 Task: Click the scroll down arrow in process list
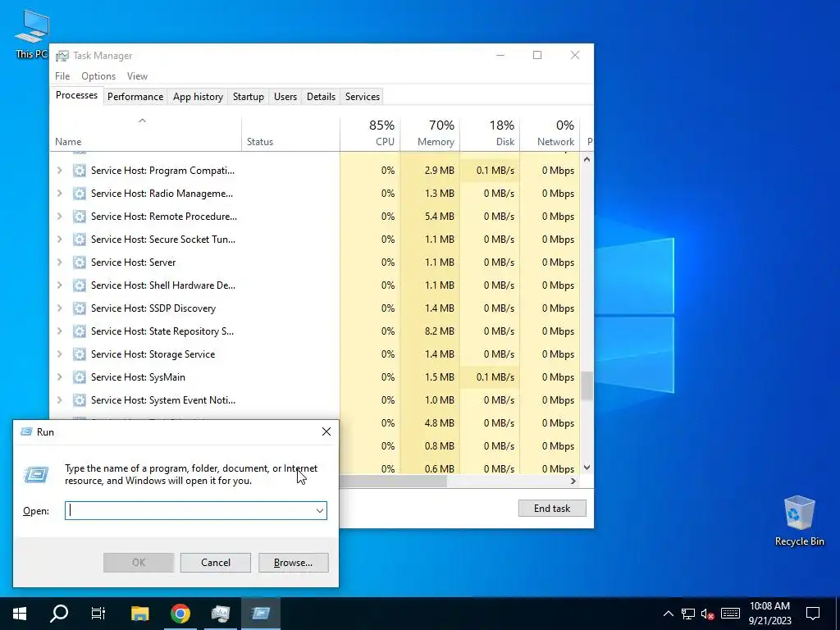click(x=587, y=467)
